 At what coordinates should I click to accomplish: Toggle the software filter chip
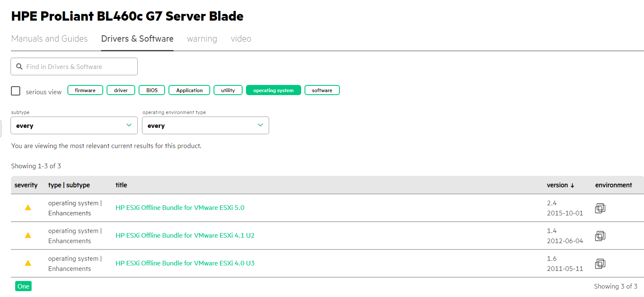point(322,90)
